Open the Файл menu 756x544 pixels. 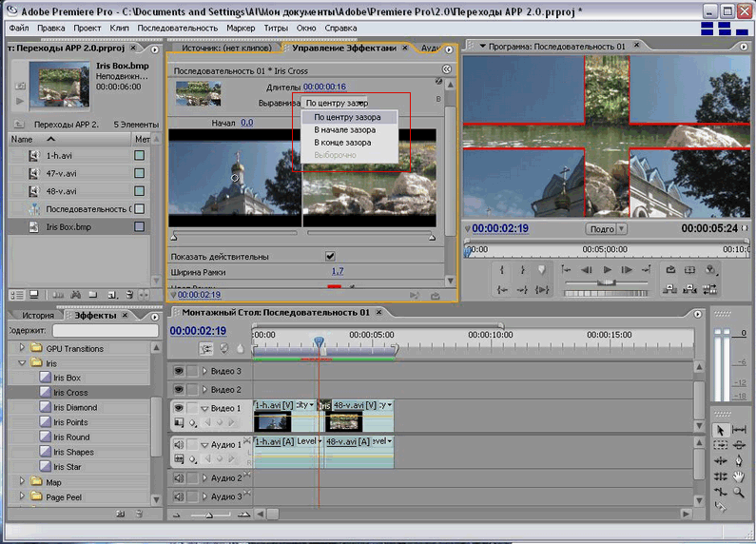19,28
